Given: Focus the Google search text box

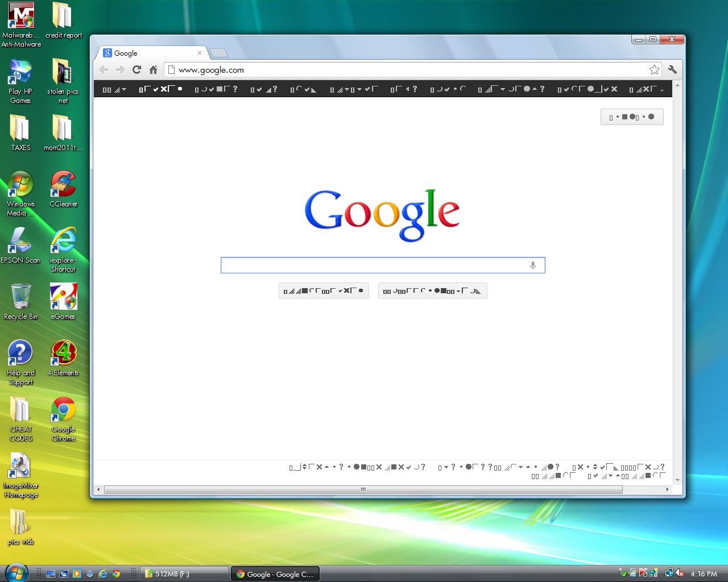Looking at the screenshot, I should coord(375,265).
